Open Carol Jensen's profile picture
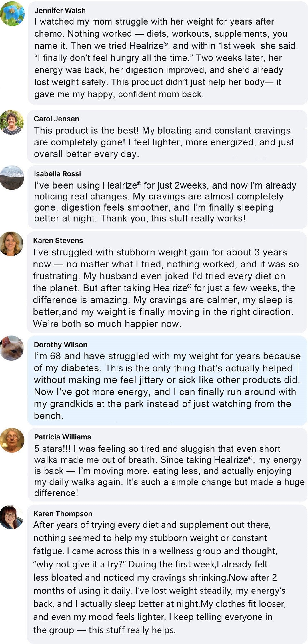Image resolution: width=308 pixels, height=644 pixels. [12, 122]
